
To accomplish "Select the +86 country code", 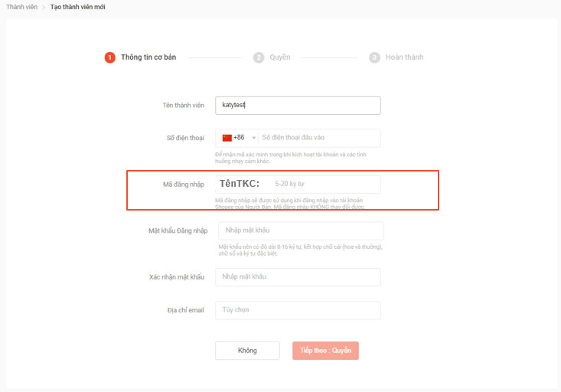I will [x=239, y=138].
